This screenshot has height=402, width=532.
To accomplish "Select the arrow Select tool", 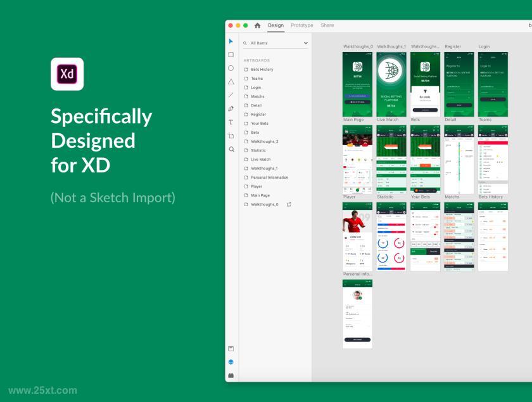I will point(231,41).
